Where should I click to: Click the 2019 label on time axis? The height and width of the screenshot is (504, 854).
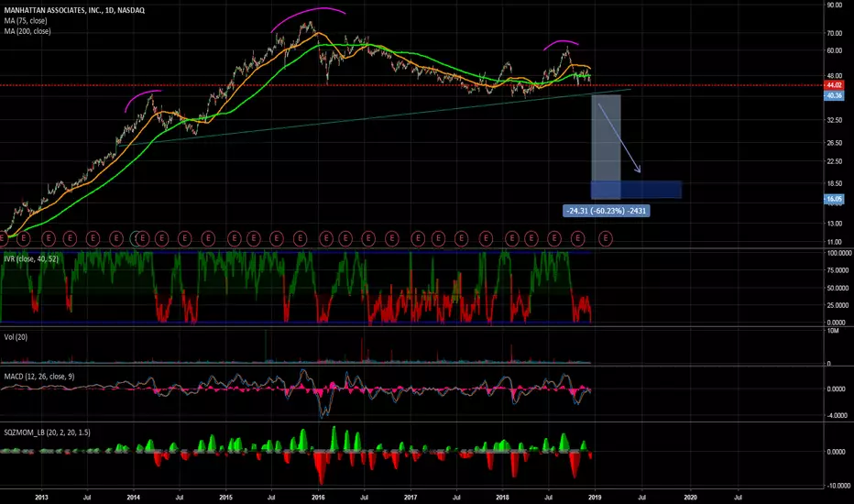(x=595, y=497)
